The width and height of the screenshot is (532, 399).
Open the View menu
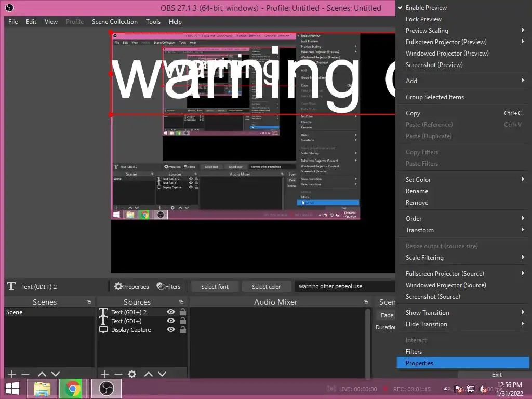click(51, 22)
